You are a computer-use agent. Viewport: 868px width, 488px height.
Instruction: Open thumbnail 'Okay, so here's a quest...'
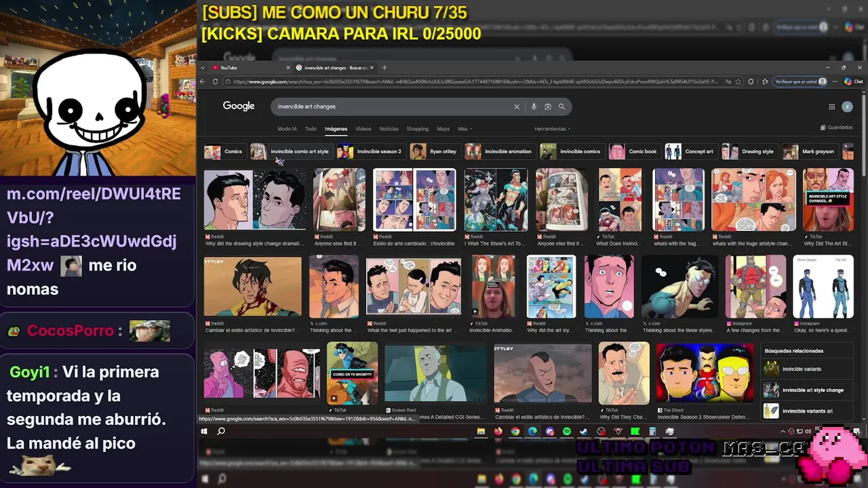click(823, 287)
